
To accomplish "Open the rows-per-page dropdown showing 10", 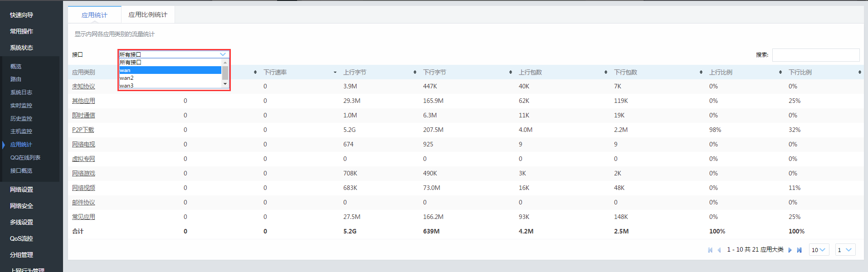I will click(x=819, y=250).
